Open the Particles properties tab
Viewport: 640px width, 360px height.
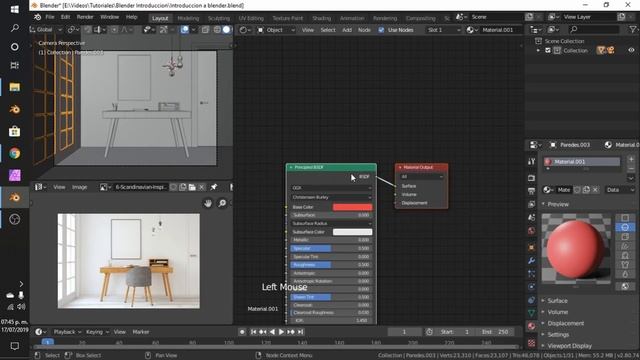click(x=531, y=273)
